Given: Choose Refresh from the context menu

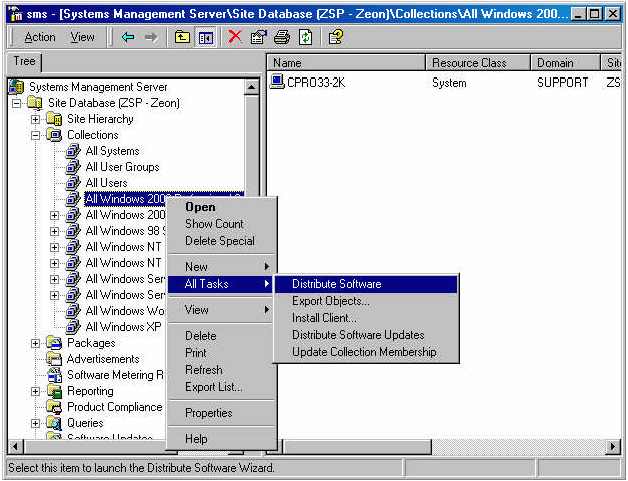Looking at the screenshot, I should pos(221,370).
